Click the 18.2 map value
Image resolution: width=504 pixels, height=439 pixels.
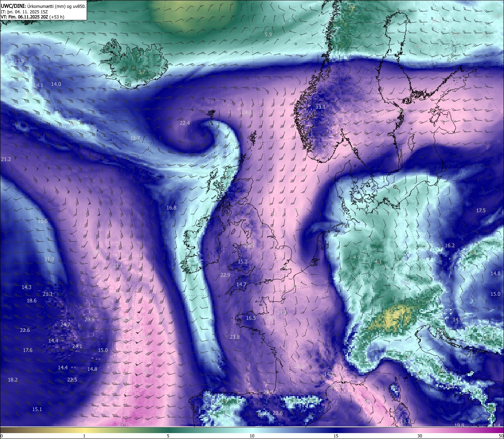(13, 380)
